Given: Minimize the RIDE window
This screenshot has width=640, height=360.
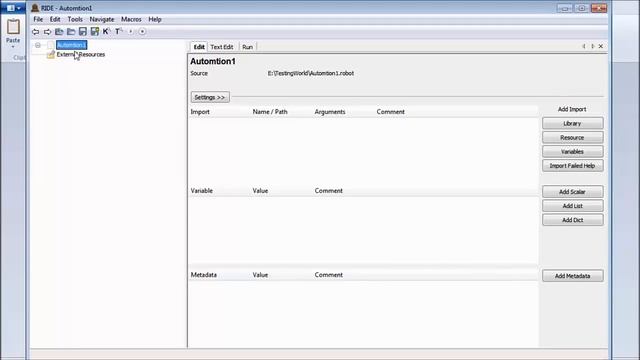Looking at the screenshot, I should click(564, 8).
